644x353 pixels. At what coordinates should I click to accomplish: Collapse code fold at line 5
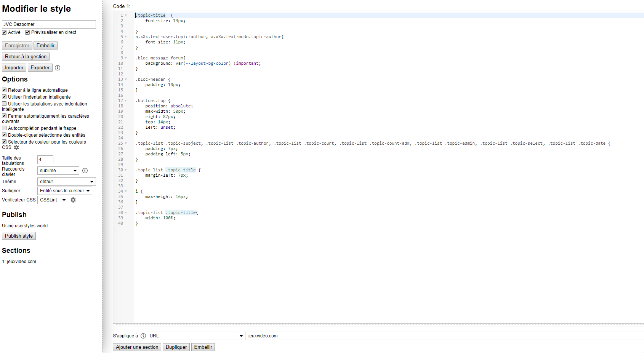126,37
